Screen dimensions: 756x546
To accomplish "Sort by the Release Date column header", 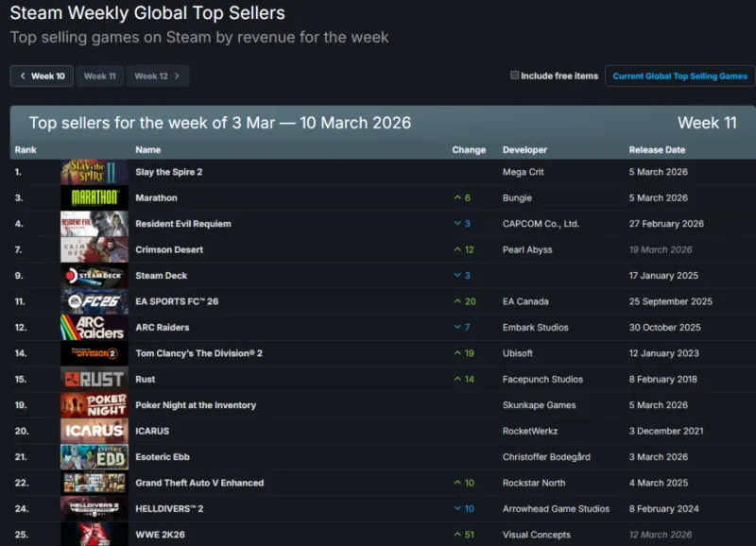I will click(657, 149).
